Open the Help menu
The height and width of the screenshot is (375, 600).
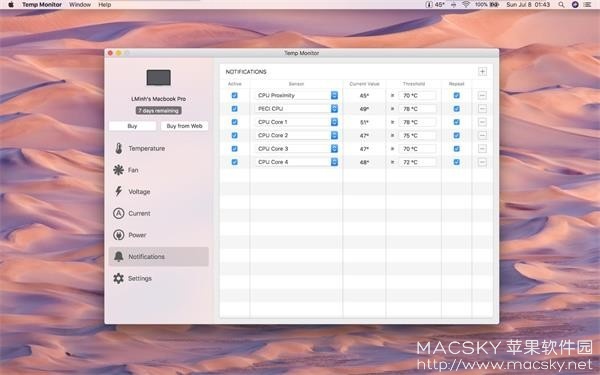pos(104,5)
